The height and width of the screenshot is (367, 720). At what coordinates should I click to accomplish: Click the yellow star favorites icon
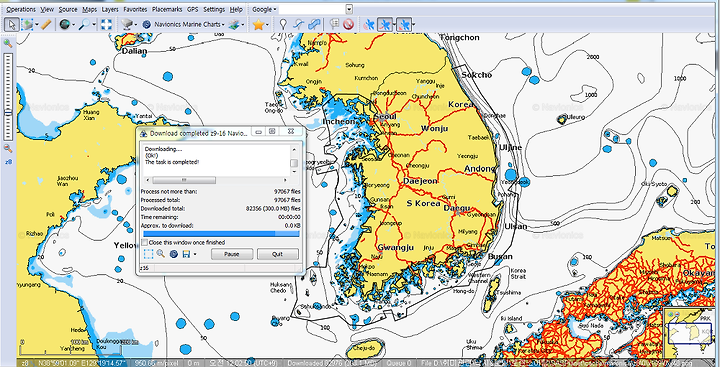(258, 24)
